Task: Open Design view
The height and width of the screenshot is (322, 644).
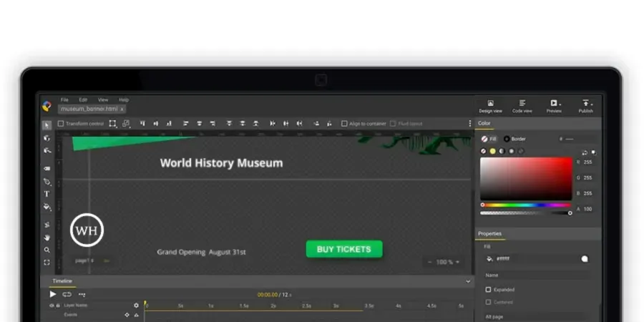Action: (x=490, y=106)
